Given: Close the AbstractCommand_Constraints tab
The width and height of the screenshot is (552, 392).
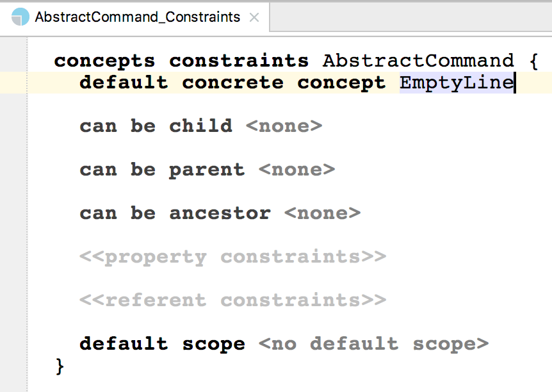Looking at the screenshot, I should point(254,17).
